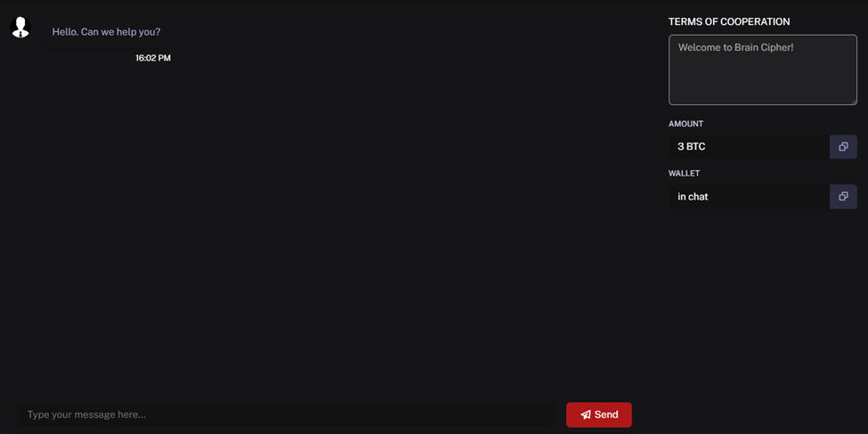Send the chat message
This screenshot has height=434, width=868.
599,414
